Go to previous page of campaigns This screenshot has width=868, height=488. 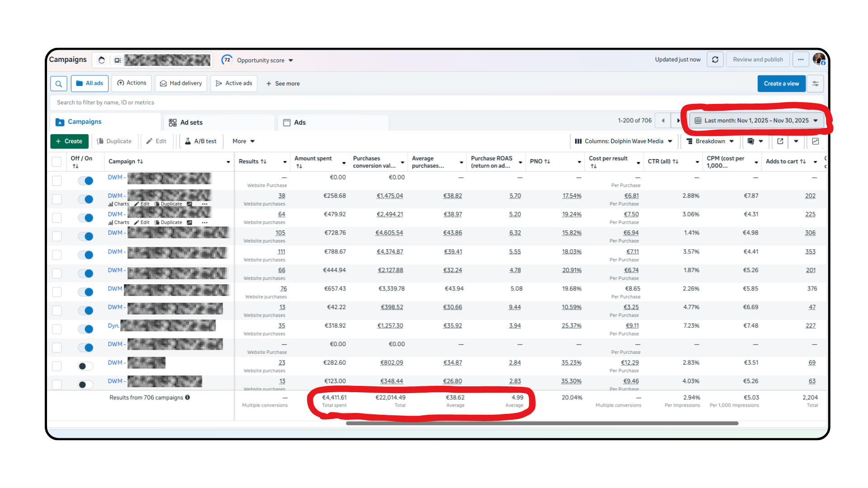[x=663, y=121]
